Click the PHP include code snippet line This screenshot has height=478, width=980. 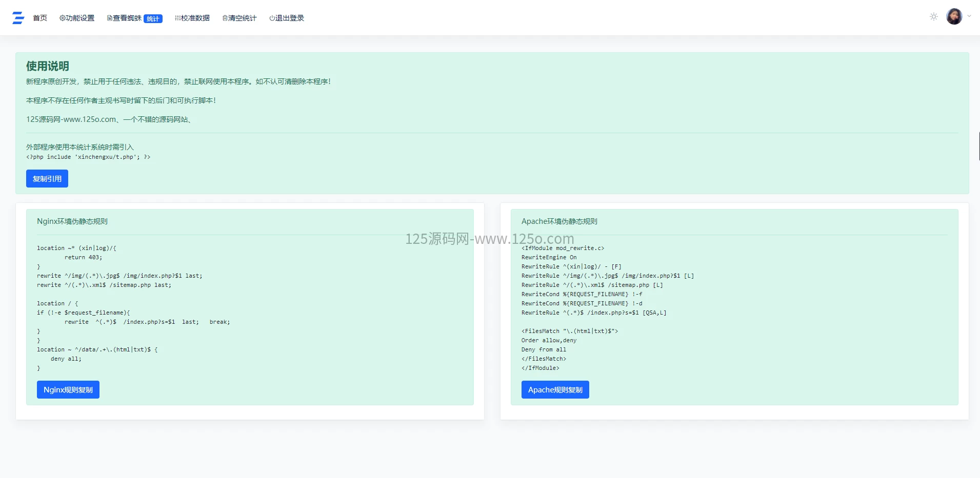click(x=88, y=157)
